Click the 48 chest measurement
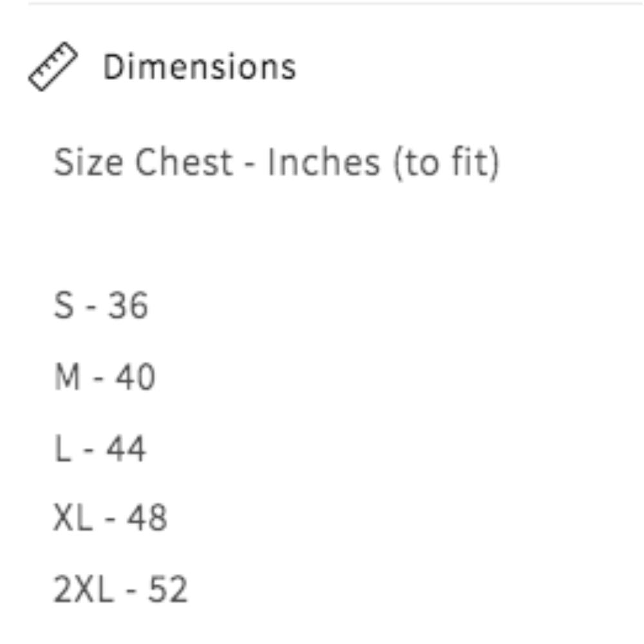Screen dimensions: 644x644 pos(147,518)
